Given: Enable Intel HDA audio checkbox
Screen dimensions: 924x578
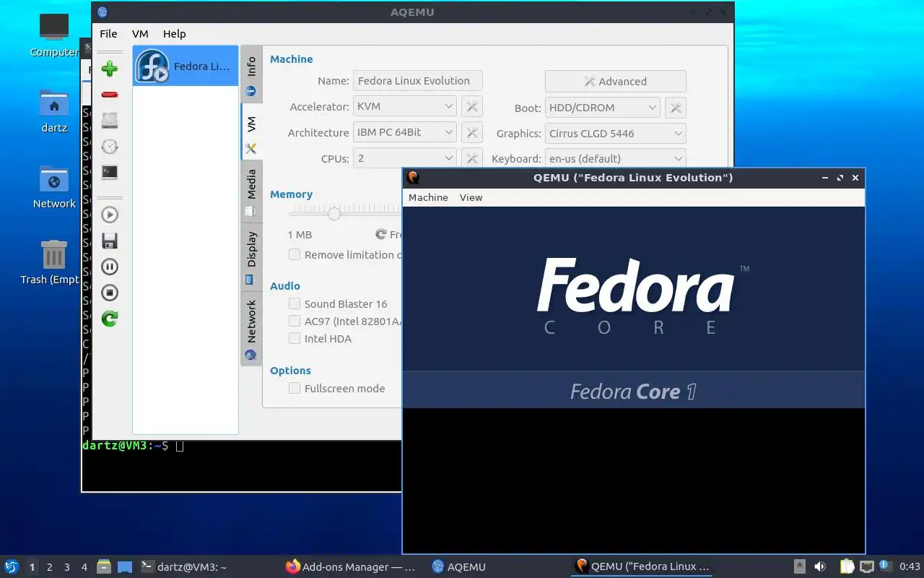Looking at the screenshot, I should tap(295, 338).
